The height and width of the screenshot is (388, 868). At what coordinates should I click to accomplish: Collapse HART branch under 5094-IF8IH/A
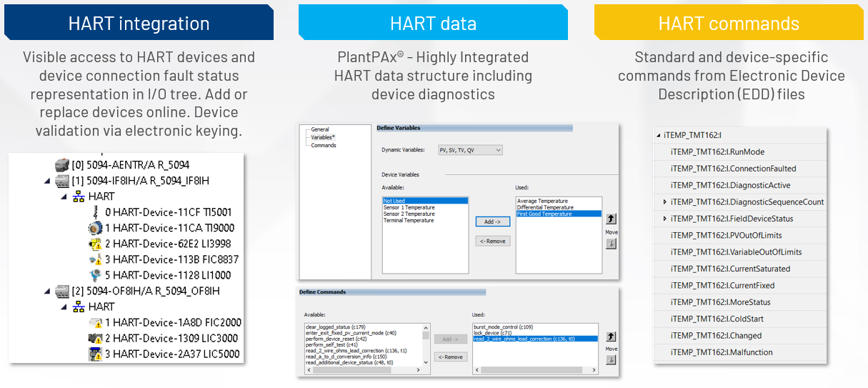point(64,197)
